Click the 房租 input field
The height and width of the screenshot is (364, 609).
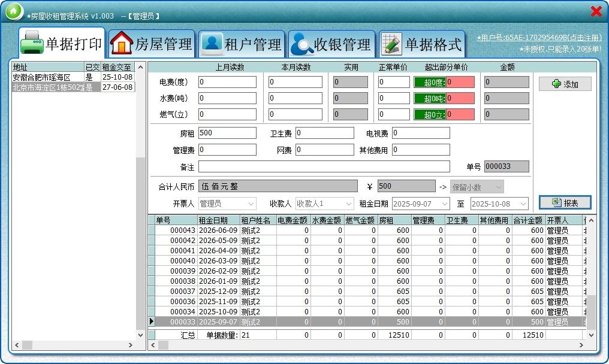coord(227,133)
